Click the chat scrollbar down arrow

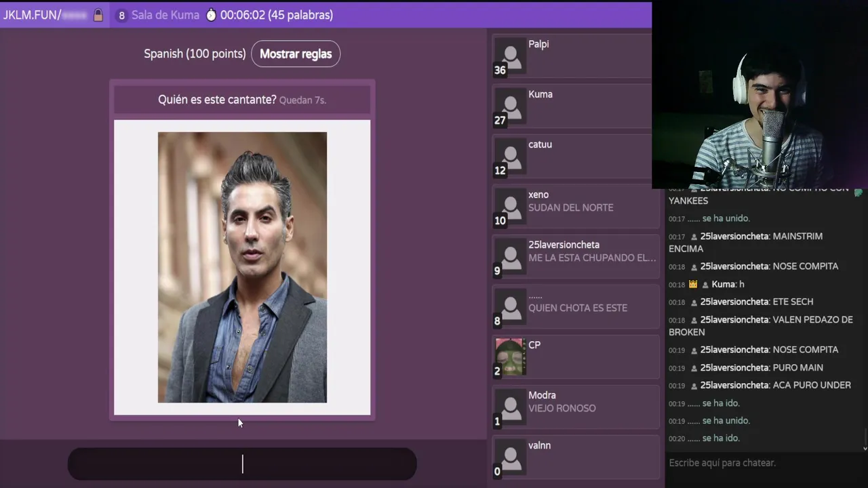tap(865, 448)
